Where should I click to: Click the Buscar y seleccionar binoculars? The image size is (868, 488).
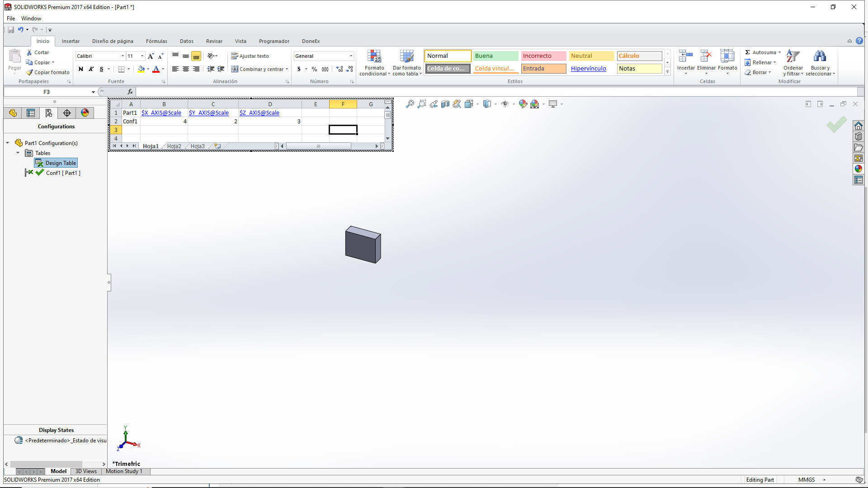pos(819,56)
